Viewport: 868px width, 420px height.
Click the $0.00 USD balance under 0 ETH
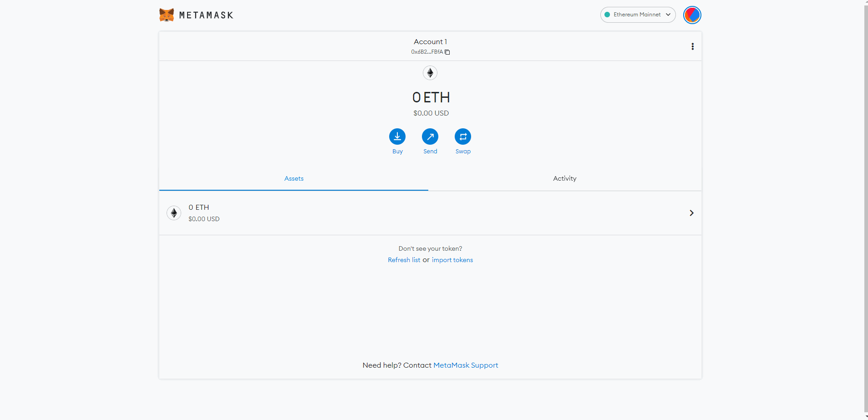point(431,113)
